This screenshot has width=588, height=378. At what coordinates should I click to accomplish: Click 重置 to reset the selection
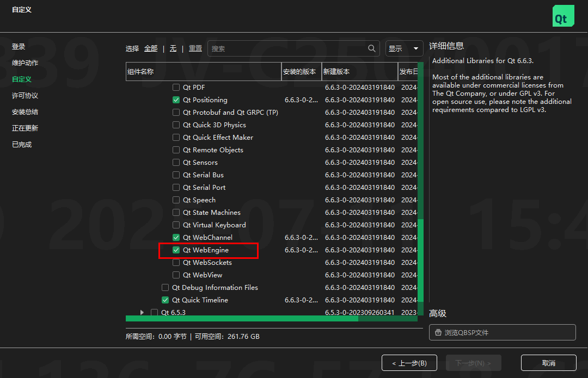pos(195,48)
